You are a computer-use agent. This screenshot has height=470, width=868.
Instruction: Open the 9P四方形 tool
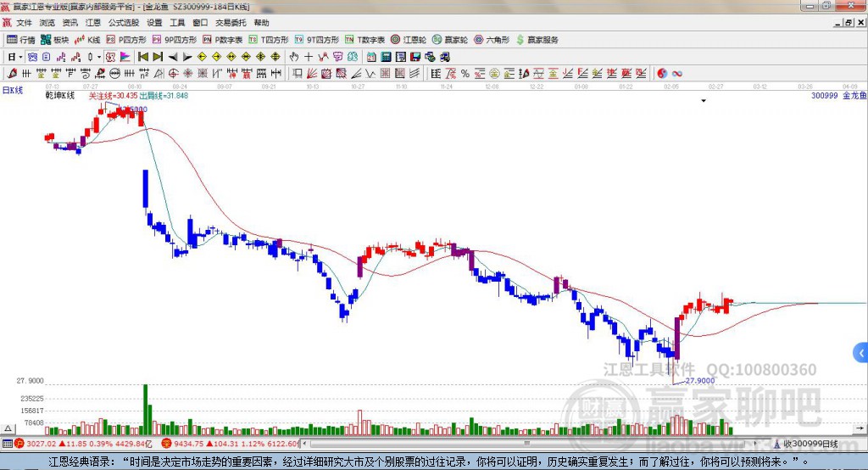[175, 40]
